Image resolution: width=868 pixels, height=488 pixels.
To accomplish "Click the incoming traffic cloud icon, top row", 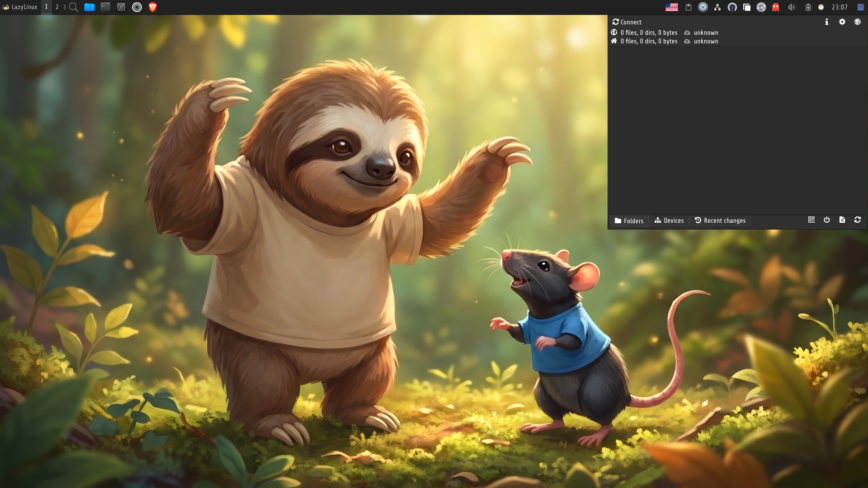I will pos(687,33).
